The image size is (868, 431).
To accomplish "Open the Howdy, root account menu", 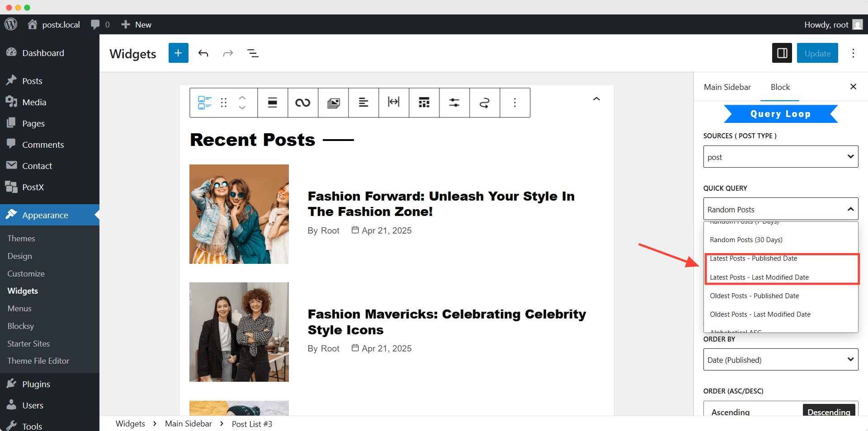I will pyautogui.click(x=833, y=24).
